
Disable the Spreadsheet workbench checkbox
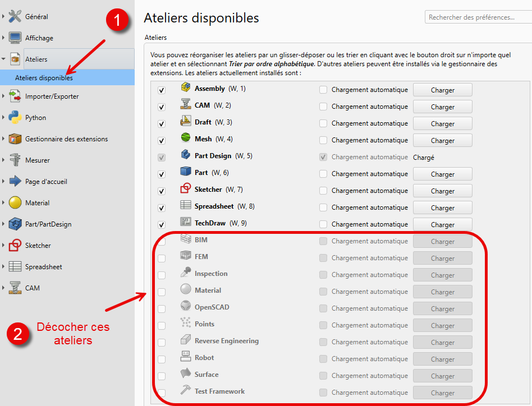pyautogui.click(x=162, y=208)
